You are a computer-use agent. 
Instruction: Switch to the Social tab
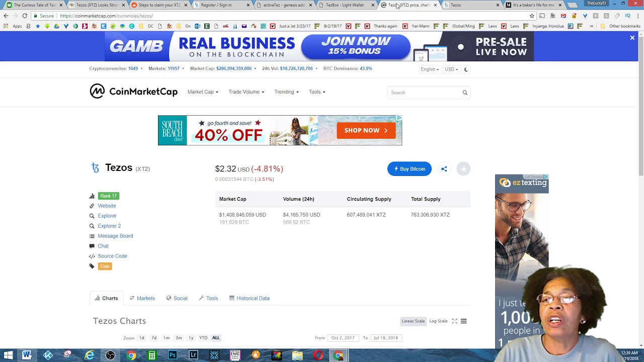(x=177, y=298)
